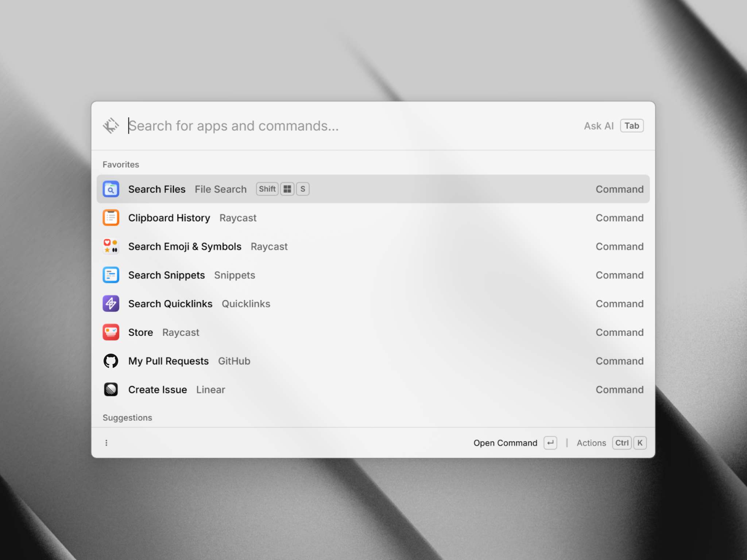This screenshot has width=747, height=560.
Task: Focus the Search for apps and commands field
Action: click(350, 126)
